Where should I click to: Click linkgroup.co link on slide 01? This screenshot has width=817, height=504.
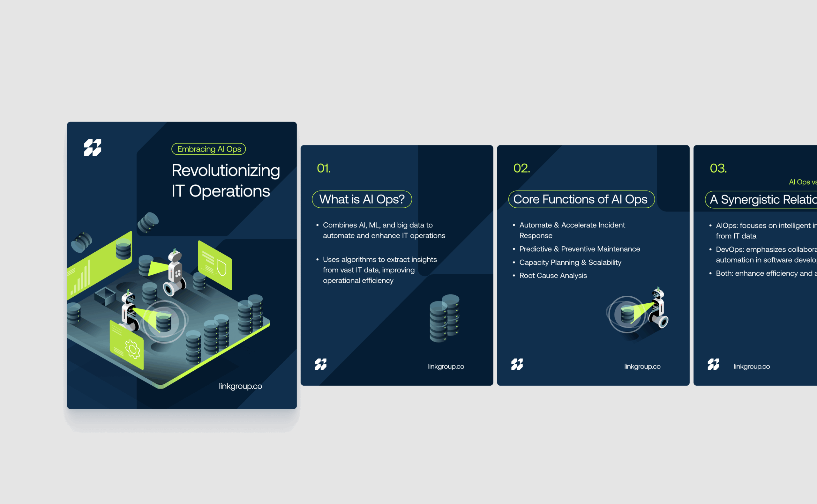(446, 366)
